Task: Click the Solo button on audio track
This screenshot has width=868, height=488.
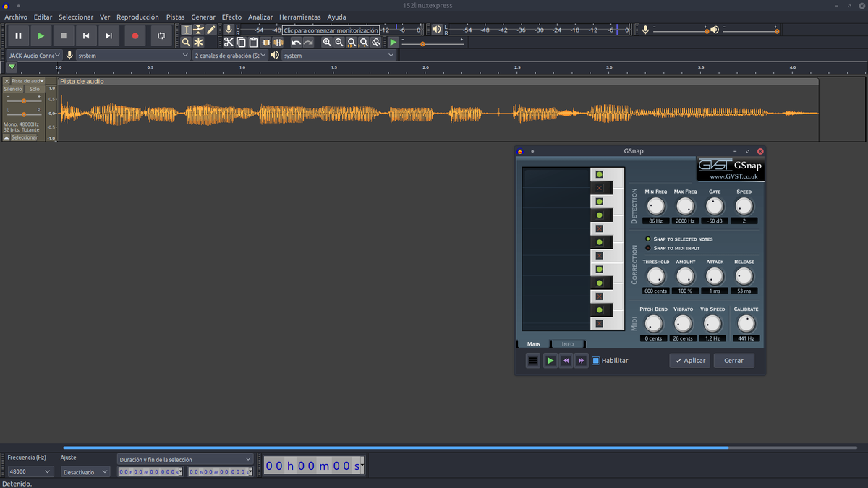Action: [35, 89]
